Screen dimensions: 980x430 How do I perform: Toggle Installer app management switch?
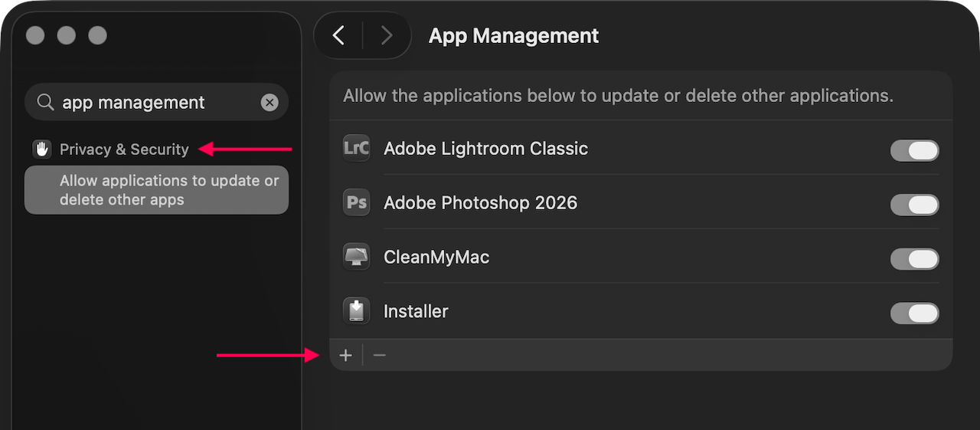coord(914,313)
